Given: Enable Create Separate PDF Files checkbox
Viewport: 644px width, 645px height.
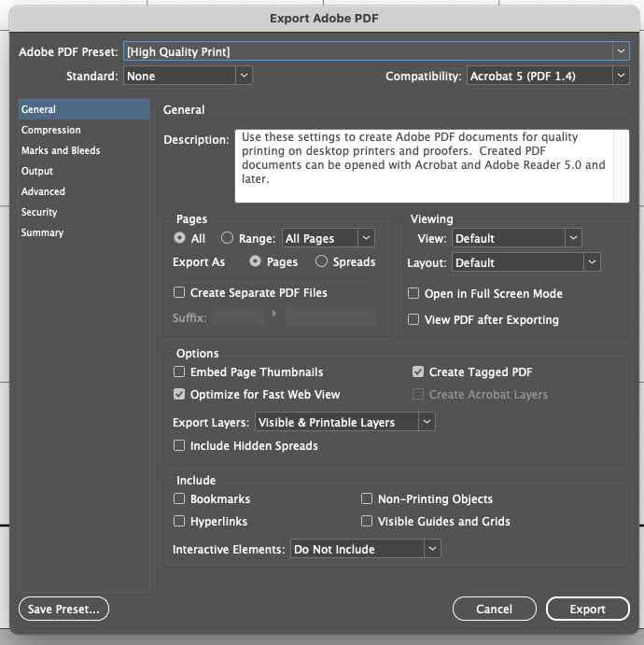Looking at the screenshot, I should pyautogui.click(x=179, y=292).
